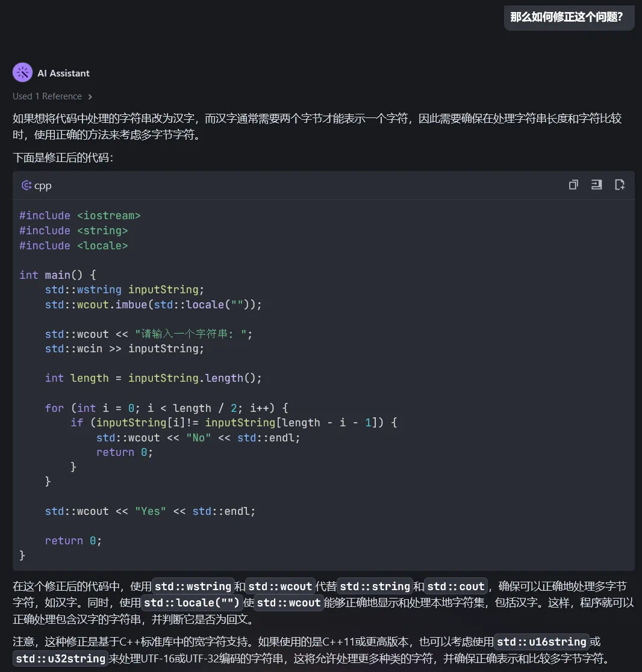Expand the Used 1 Reference chevron
642x672 pixels.
point(90,96)
